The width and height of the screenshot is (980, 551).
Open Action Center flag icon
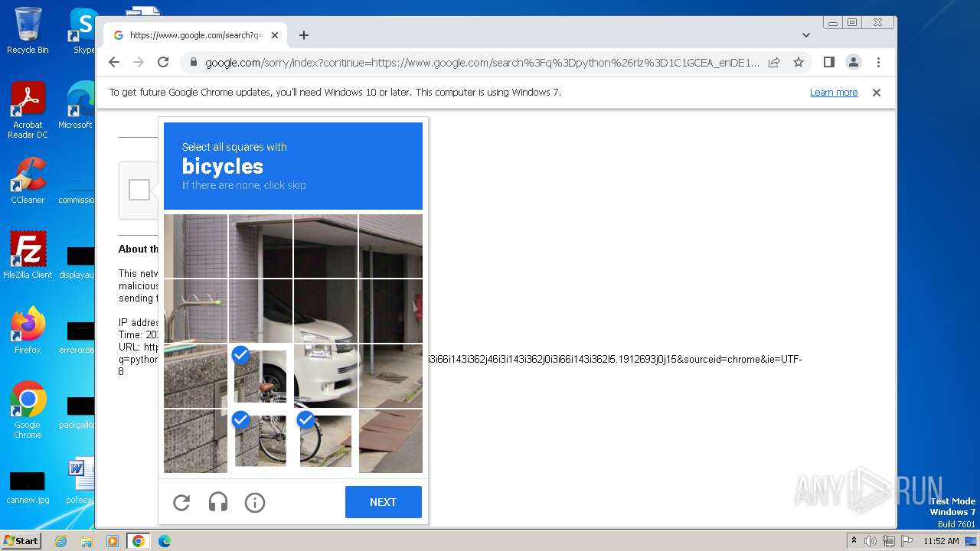pos(906,541)
